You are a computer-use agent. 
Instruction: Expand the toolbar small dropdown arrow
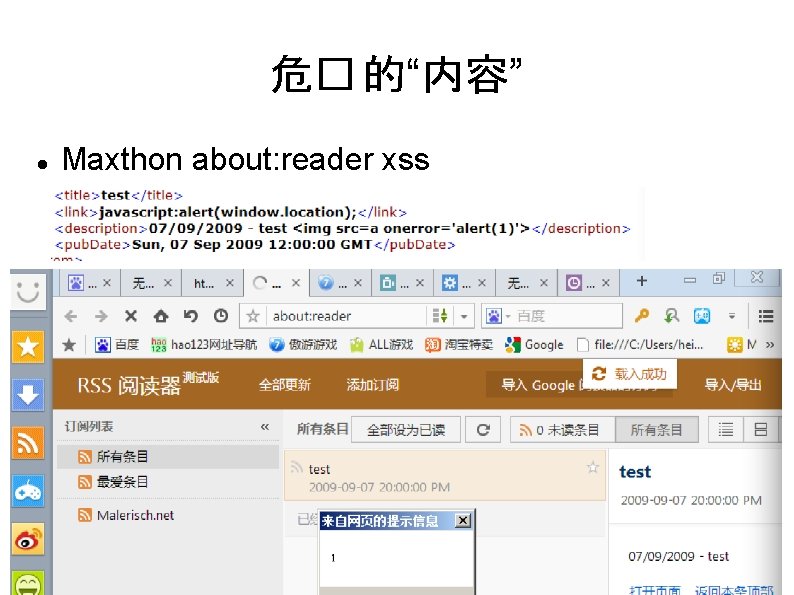click(732, 316)
